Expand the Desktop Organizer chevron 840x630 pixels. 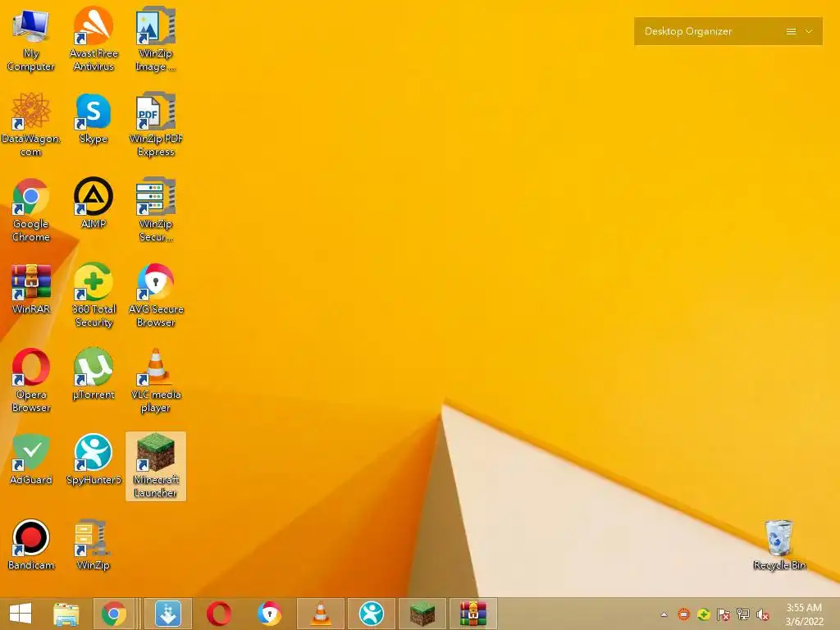pyautogui.click(x=809, y=31)
